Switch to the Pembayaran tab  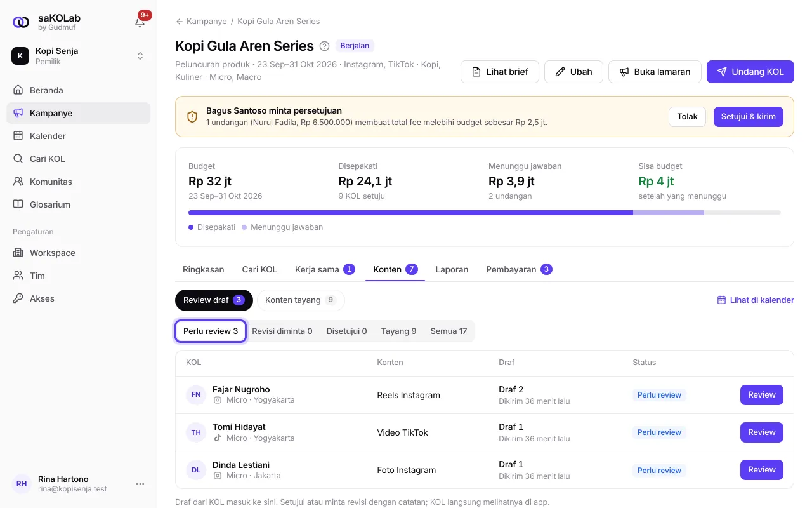[519, 269]
